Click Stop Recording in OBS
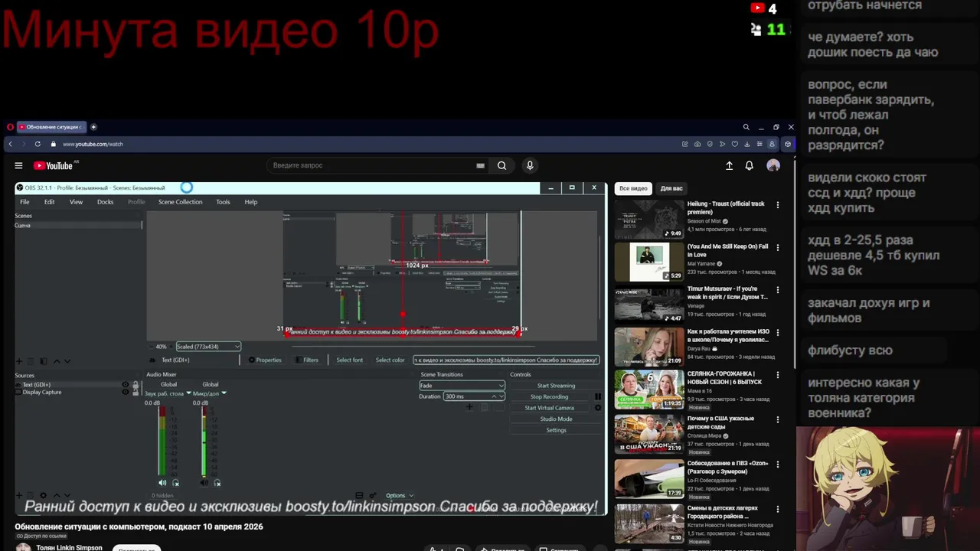This screenshot has width=980, height=551. (549, 396)
